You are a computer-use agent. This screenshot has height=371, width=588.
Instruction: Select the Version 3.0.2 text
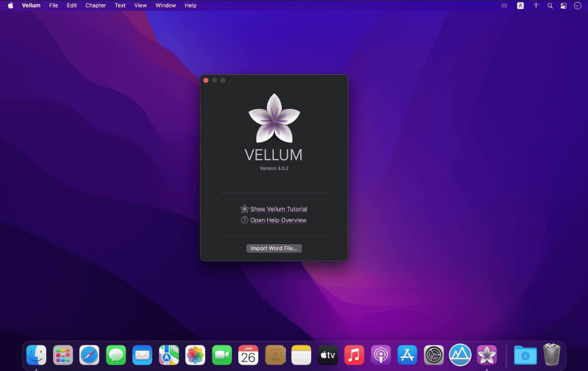coord(274,168)
